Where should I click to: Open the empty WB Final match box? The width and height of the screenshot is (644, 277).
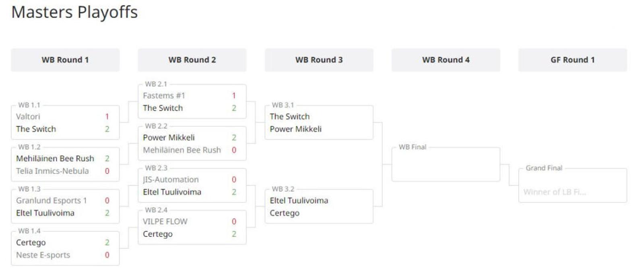point(446,165)
